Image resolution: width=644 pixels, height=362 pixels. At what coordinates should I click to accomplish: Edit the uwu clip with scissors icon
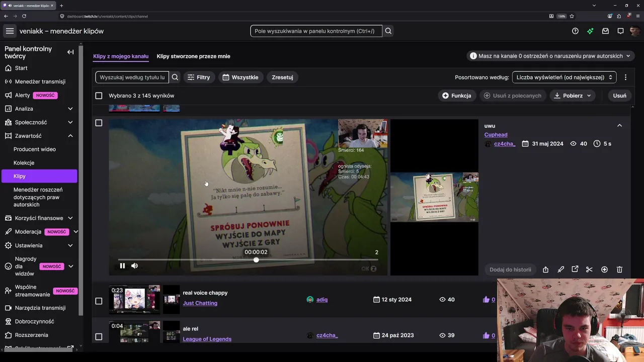589,269
